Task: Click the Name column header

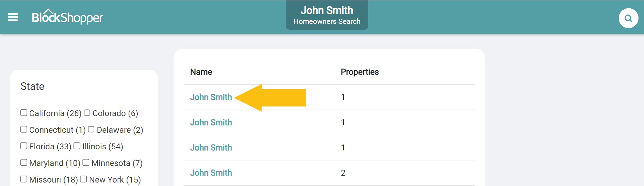Action: [201, 72]
